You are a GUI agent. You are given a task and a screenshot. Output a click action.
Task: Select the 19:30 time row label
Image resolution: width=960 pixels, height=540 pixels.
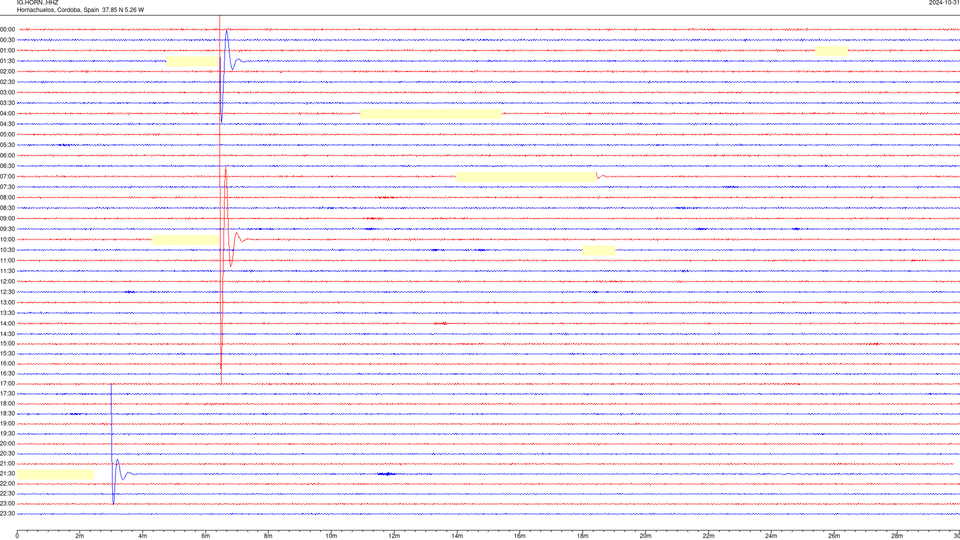click(7, 433)
